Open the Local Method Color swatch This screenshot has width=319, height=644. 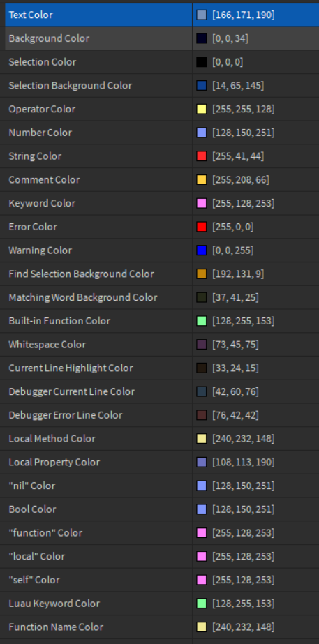pos(202,439)
